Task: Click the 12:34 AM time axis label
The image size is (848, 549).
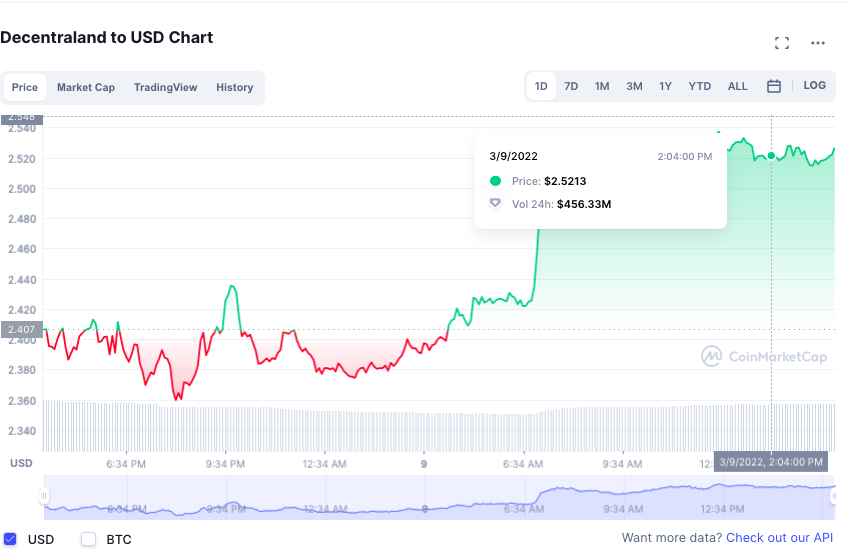Action: [324, 464]
